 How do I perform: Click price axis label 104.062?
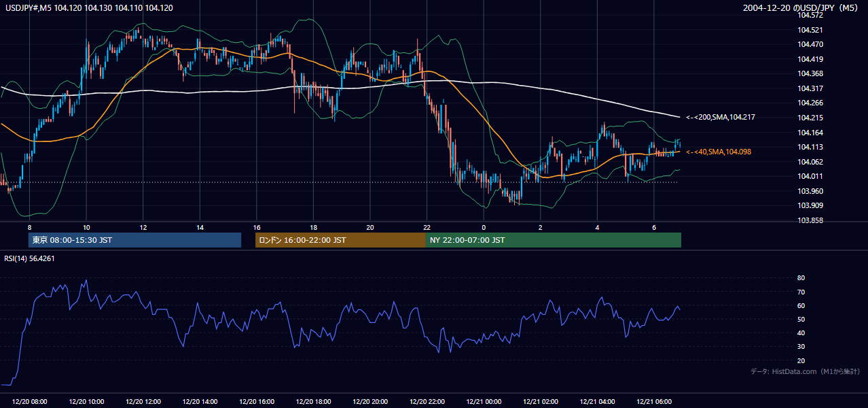(811, 162)
